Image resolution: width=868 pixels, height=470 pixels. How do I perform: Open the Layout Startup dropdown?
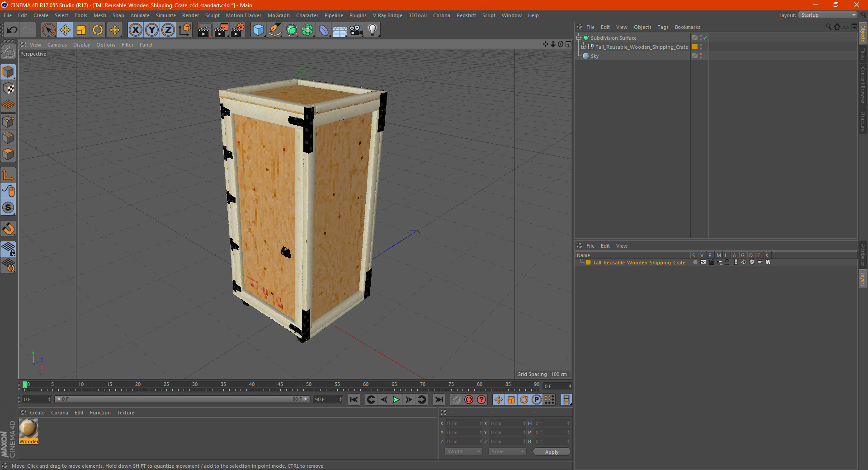pos(828,15)
